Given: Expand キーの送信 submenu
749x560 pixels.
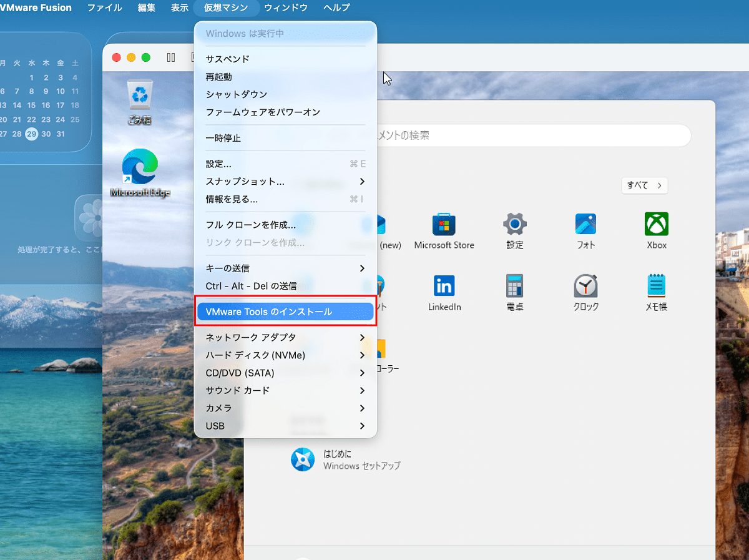Looking at the screenshot, I should coord(286,268).
